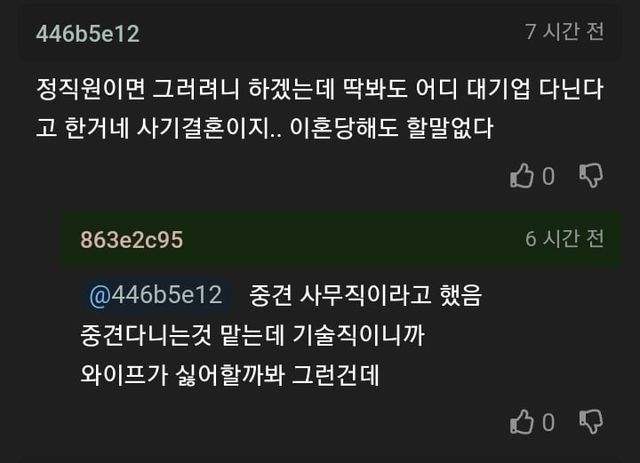Image resolution: width=640 pixels, height=463 pixels.
Task: Click the @446b5e12 mention in the reply
Action: [155, 296]
